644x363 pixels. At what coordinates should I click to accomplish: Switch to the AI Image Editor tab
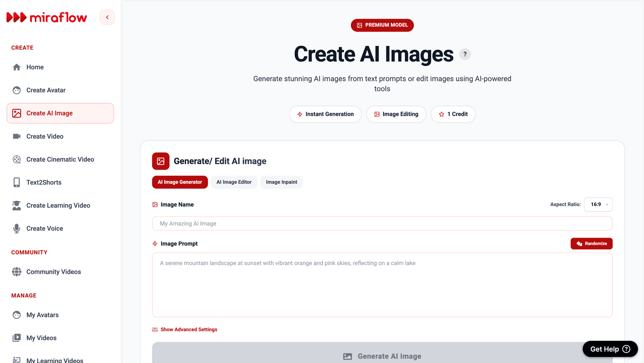234,182
